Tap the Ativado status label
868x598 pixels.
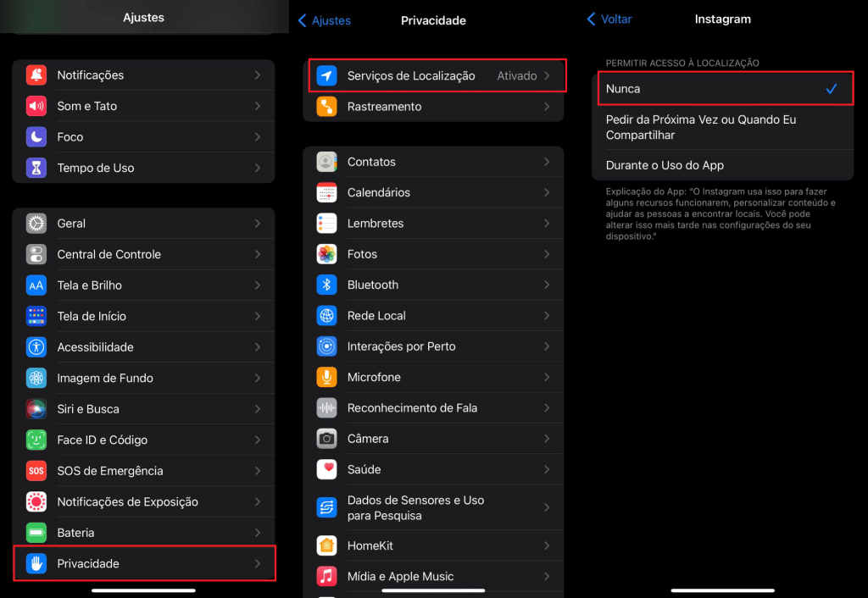pyautogui.click(x=517, y=75)
